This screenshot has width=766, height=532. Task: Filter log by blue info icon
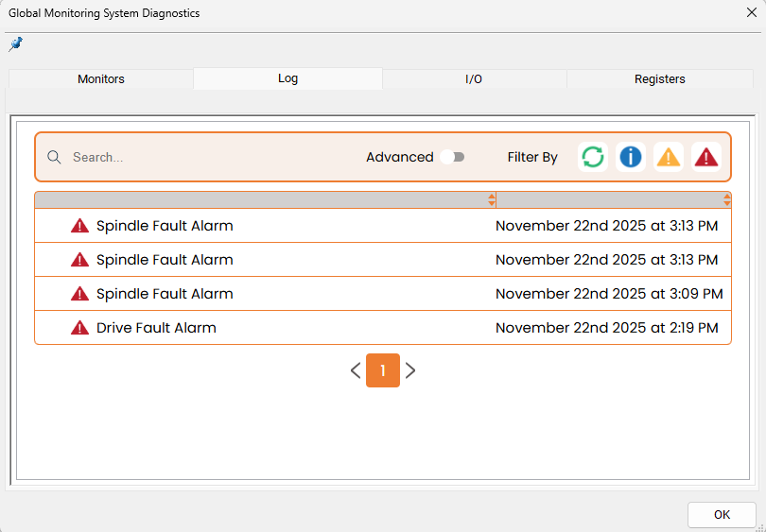point(631,157)
